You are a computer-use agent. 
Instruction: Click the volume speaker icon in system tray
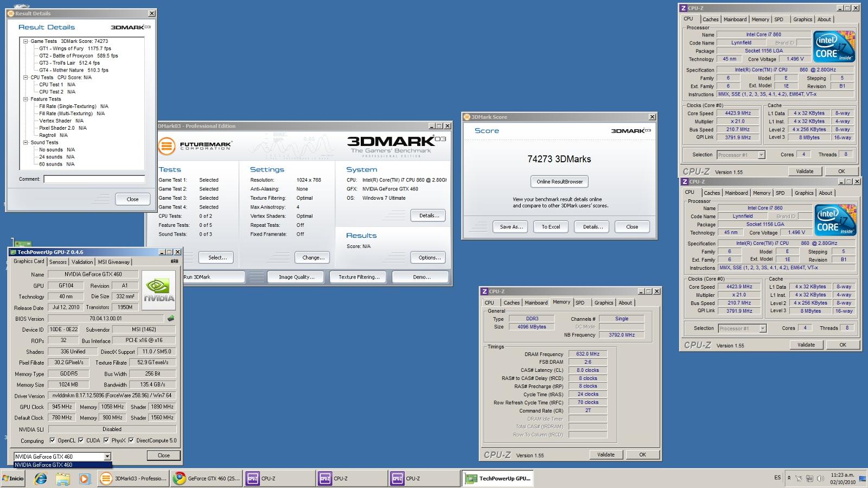(x=819, y=479)
